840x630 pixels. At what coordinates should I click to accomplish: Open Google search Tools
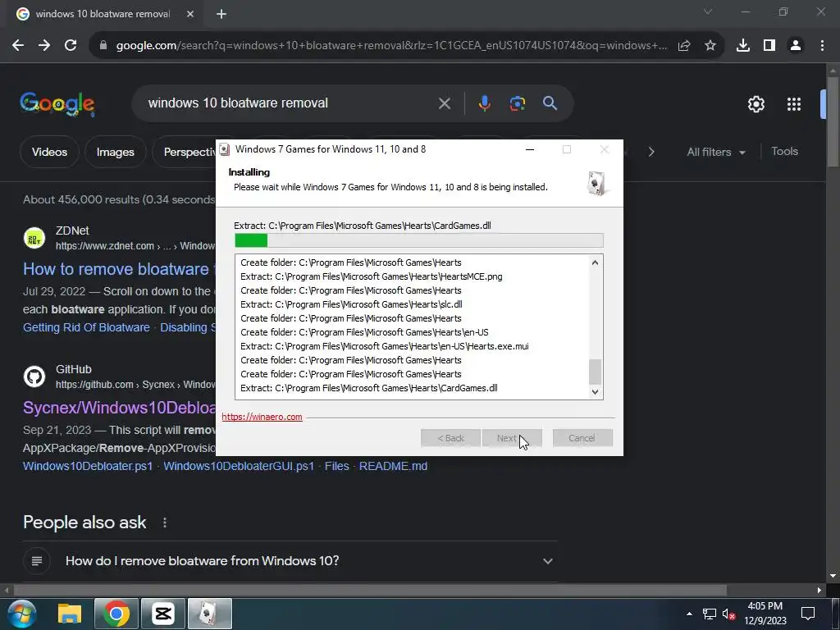click(x=784, y=152)
